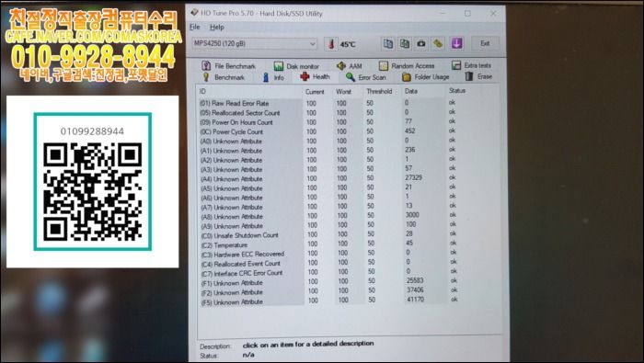
Task: Select the (A4) Unknown Attribute row
Action: tap(328, 178)
